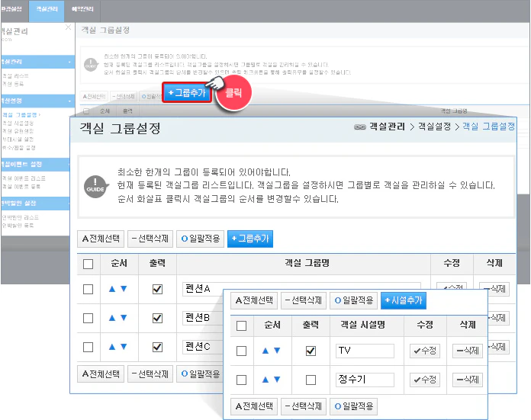Open 객실 등록 in the sidebar
Screen dimensions: 531x420
13,84
